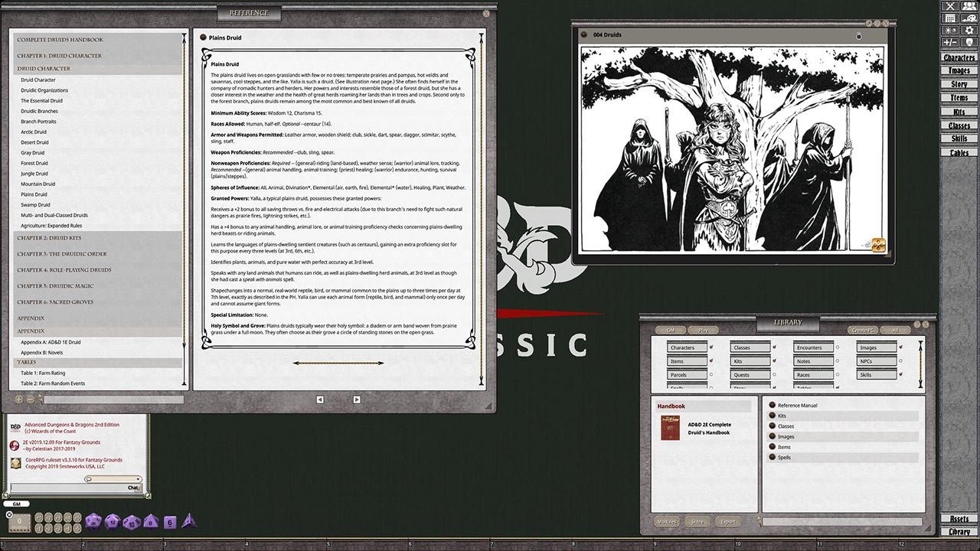Pick up the d4 die

click(189, 523)
